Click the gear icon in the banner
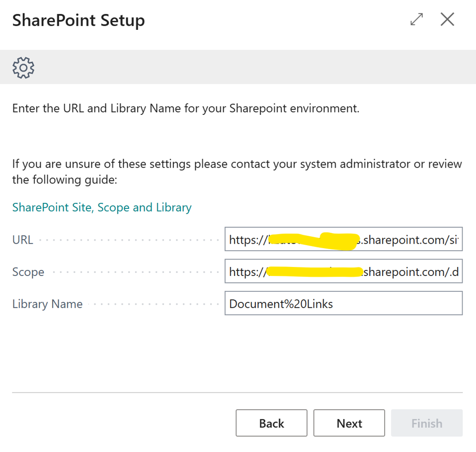 pyautogui.click(x=23, y=67)
